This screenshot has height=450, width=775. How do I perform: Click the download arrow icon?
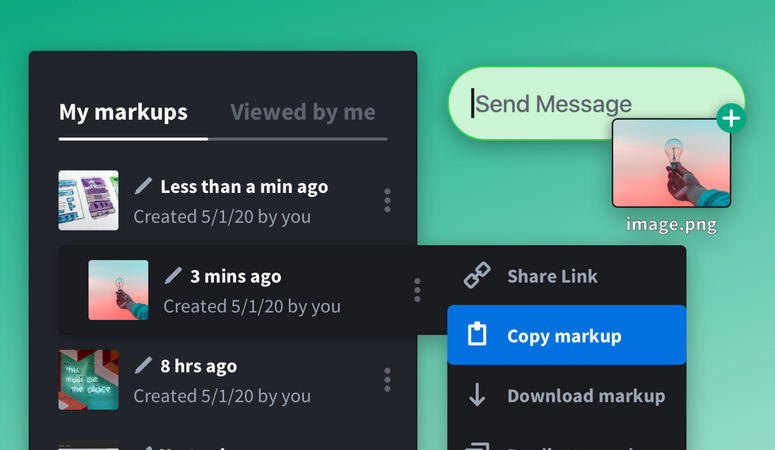click(x=477, y=395)
